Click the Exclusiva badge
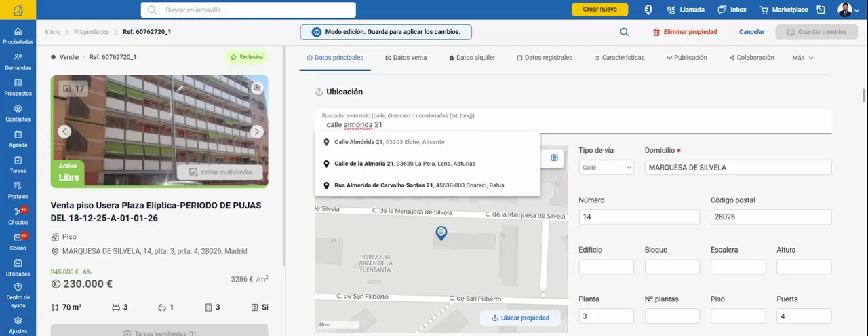This screenshot has height=336, width=868. click(x=246, y=57)
